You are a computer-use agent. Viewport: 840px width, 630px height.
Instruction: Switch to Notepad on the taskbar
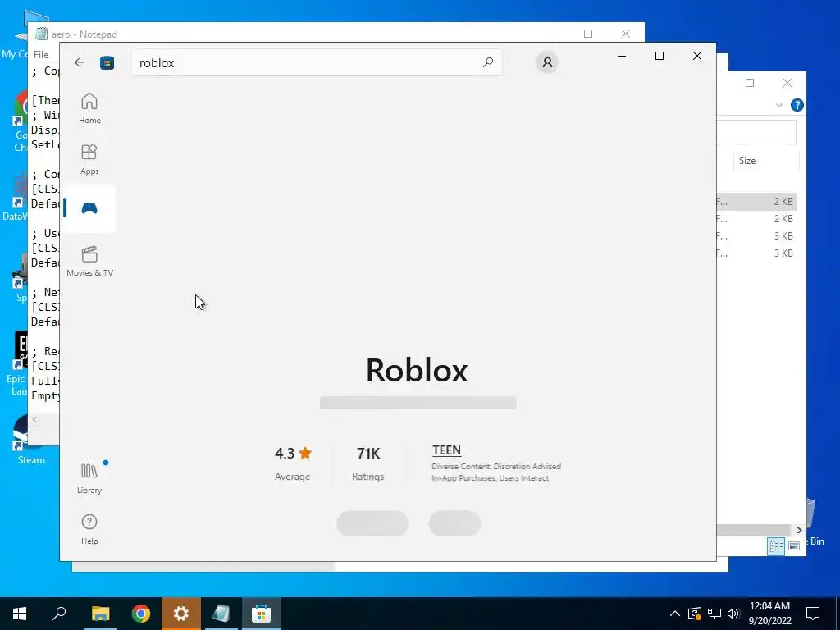(x=221, y=614)
